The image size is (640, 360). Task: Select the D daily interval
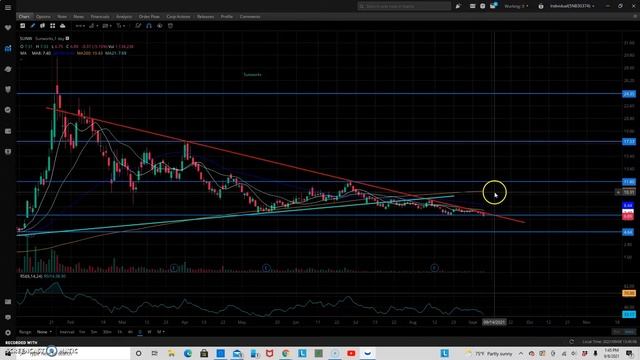140,332
